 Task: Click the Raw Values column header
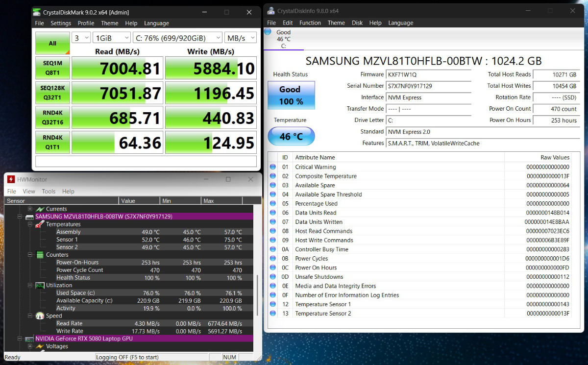(x=538, y=157)
